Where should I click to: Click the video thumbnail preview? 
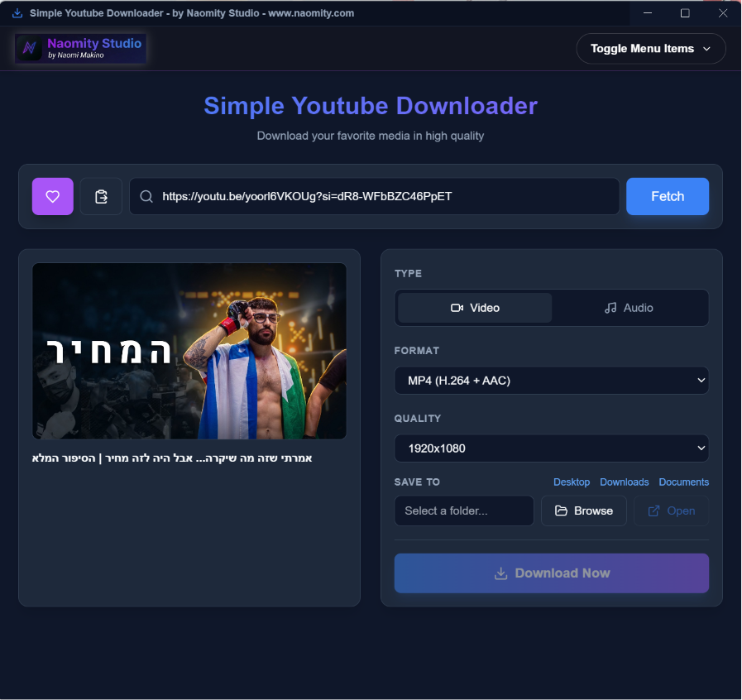[x=189, y=351]
